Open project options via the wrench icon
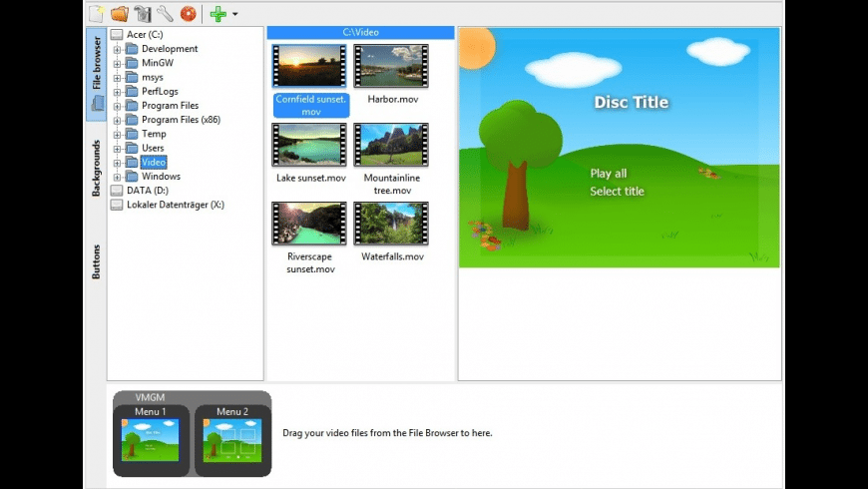 [165, 13]
